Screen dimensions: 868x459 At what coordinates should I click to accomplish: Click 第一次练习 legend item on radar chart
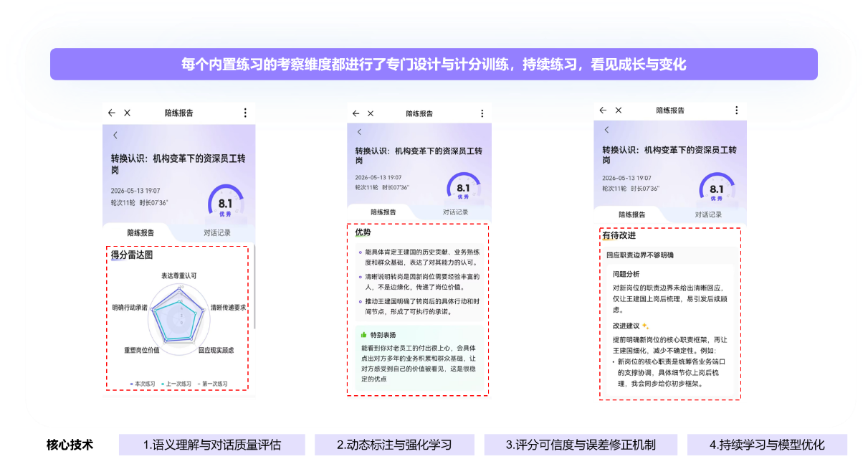point(212,384)
